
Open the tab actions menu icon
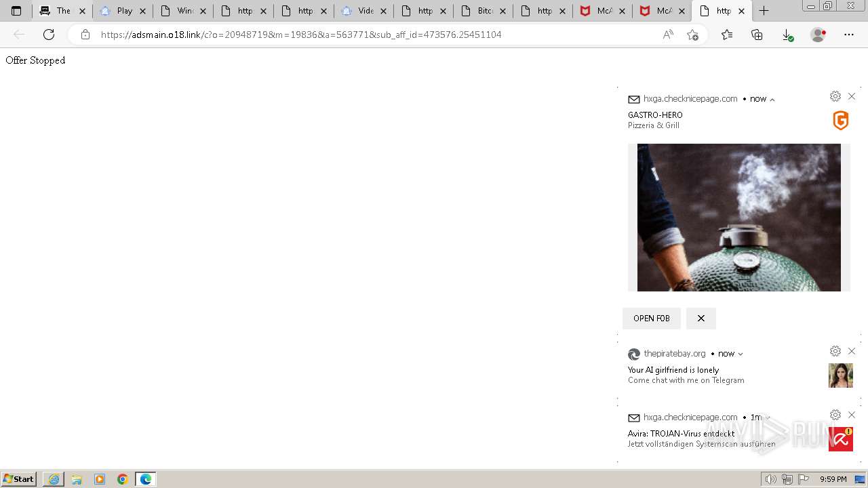(16, 11)
